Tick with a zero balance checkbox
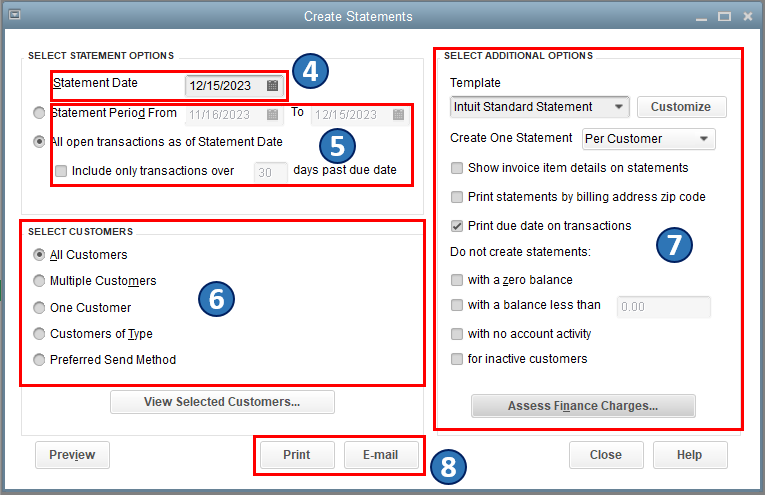This screenshot has height=495, width=765. [x=457, y=280]
